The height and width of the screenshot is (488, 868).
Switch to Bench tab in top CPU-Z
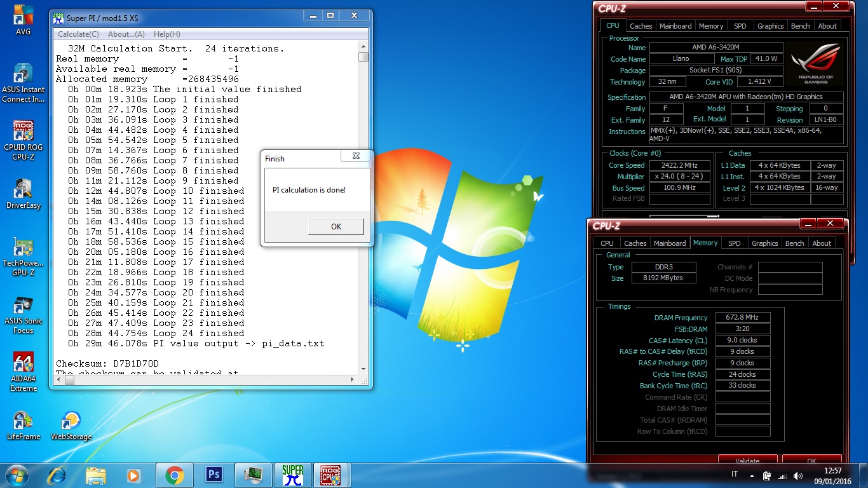coord(800,26)
